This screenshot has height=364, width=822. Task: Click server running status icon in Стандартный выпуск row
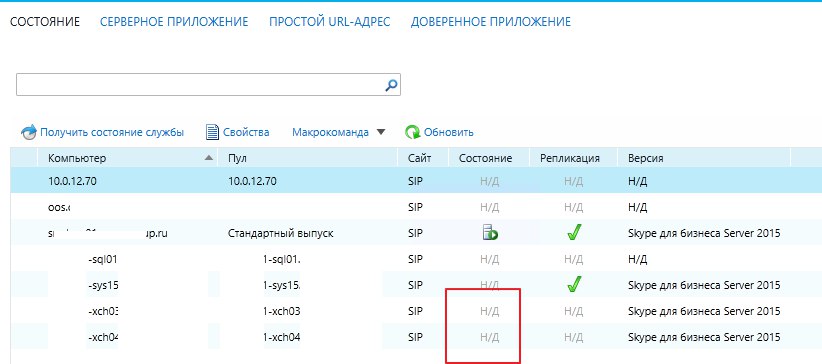tap(490, 233)
